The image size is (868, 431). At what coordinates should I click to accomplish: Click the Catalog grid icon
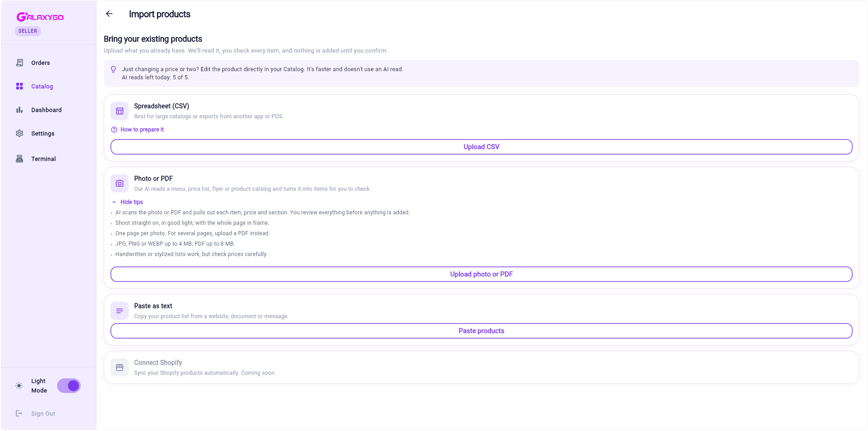tap(19, 86)
